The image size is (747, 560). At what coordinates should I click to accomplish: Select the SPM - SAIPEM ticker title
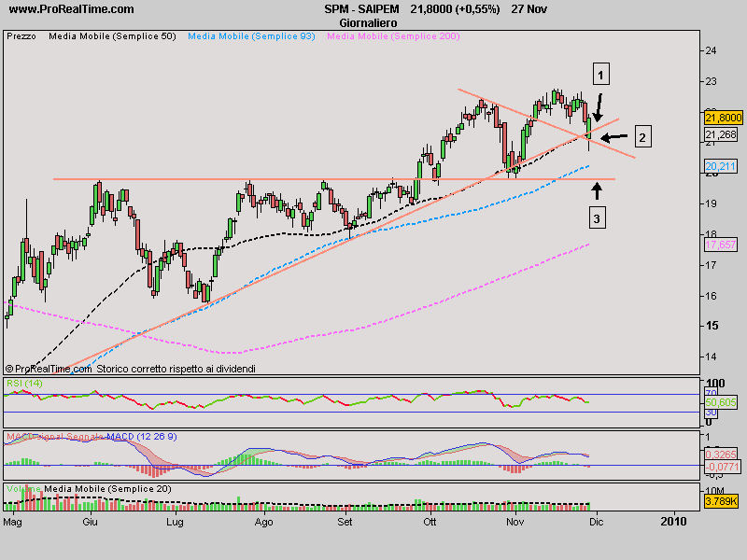(361, 9)
